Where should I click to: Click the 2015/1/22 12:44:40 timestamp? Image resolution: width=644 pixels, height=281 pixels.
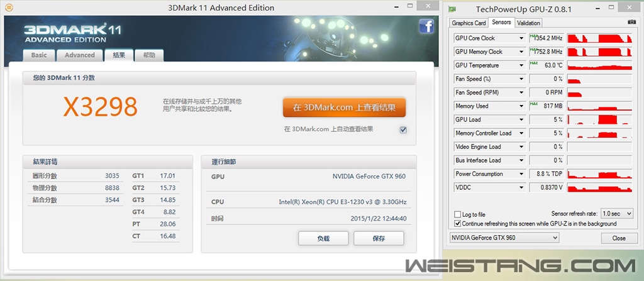coord(379,219)
